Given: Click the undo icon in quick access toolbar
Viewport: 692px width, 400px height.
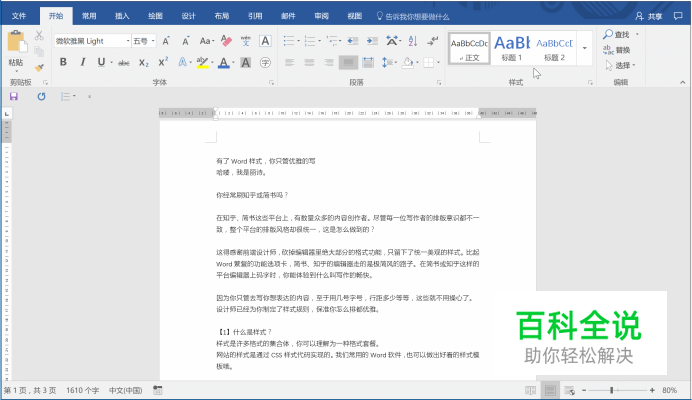Looking at the screenshot, I should (x=41, y=96).
